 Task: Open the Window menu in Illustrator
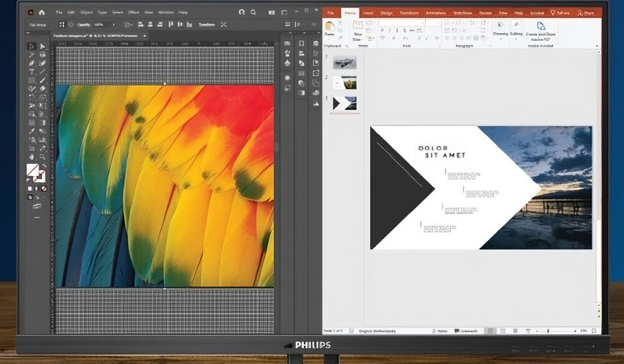click(165, 12)
